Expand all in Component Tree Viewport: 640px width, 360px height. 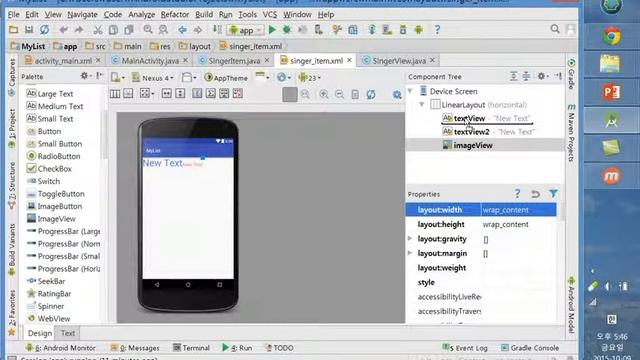coord(513,76)
